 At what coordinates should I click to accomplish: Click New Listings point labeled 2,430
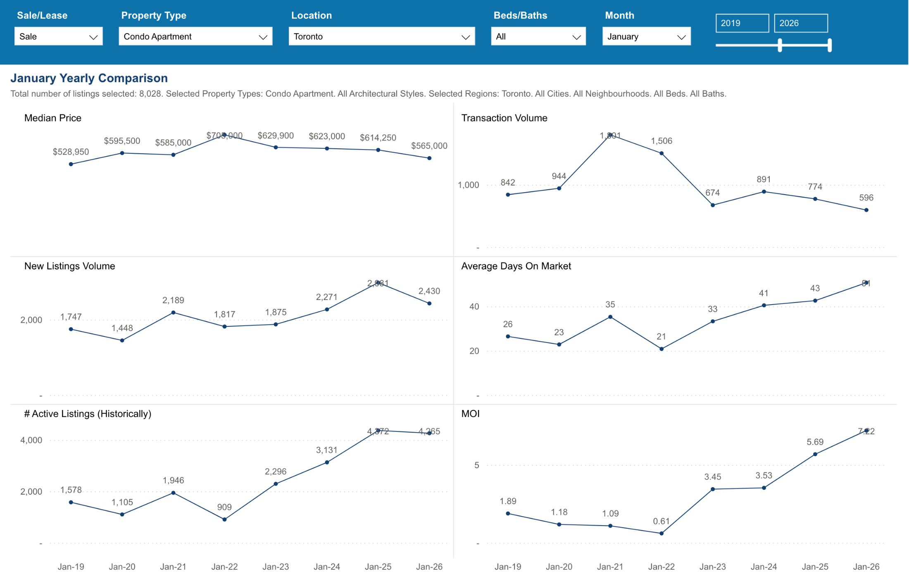429,303
